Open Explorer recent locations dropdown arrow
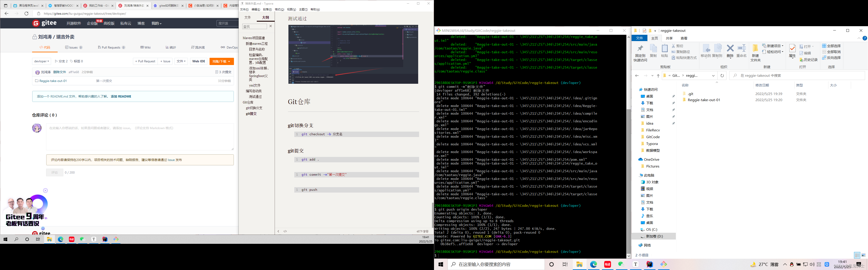 coord(652,75)
